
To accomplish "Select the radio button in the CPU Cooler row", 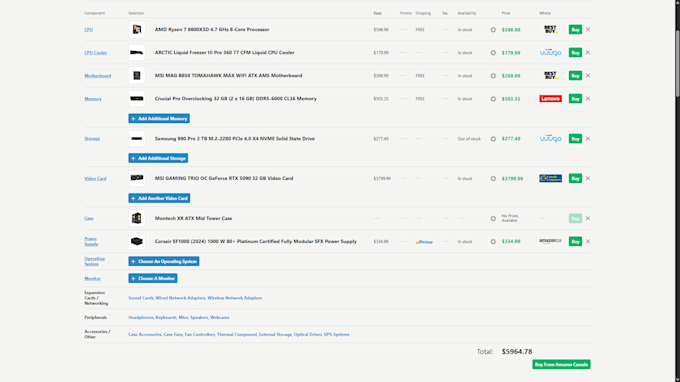I will tap(493, 53).
